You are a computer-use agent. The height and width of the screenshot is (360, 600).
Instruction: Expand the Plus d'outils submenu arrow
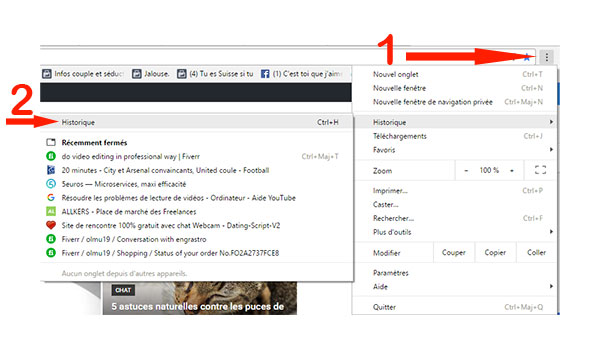[x=551, y=232]
